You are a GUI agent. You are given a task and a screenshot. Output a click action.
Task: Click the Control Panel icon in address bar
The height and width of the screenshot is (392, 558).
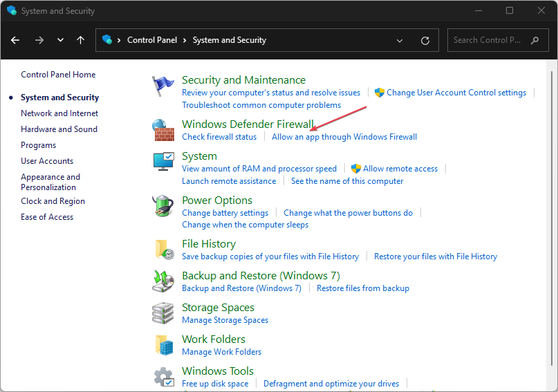point(107,39)
